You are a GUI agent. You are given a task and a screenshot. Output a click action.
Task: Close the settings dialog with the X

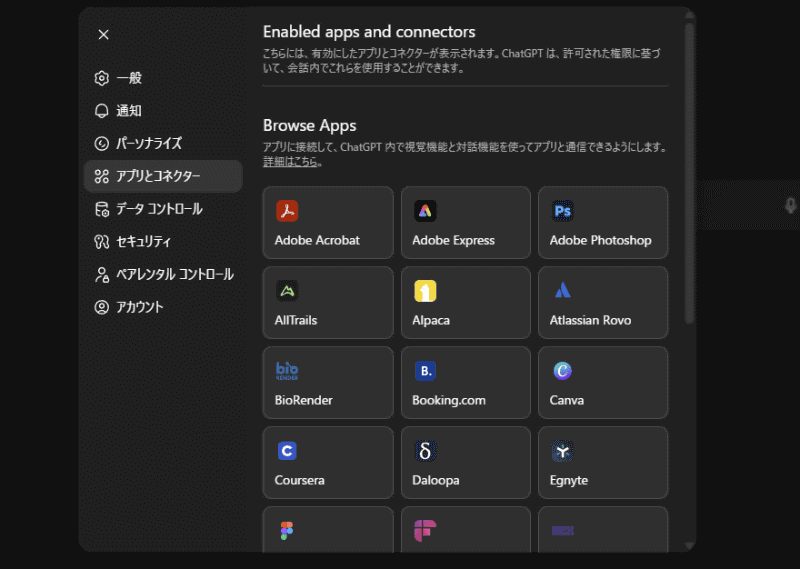pyautogui.click(x=104, y=34)
